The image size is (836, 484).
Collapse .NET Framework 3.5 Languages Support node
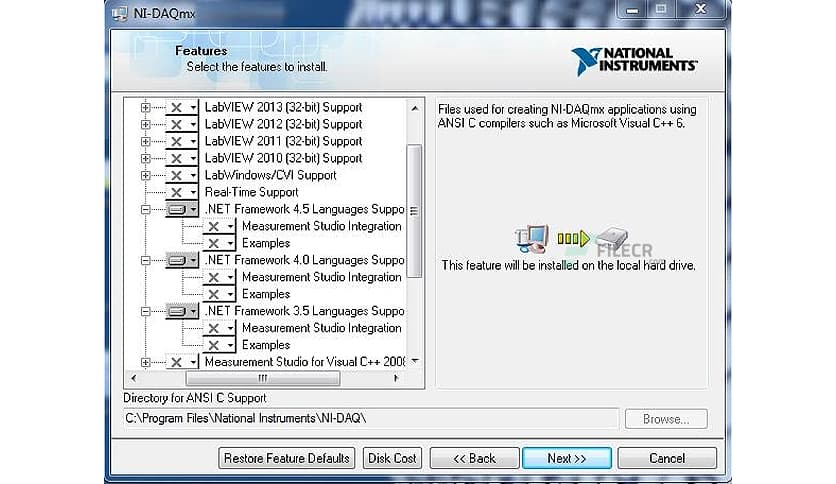click(145, 311)
